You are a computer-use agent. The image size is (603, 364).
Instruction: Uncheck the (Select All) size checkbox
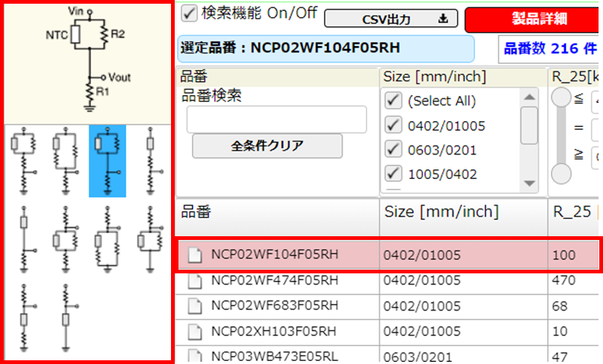[393, 101]
